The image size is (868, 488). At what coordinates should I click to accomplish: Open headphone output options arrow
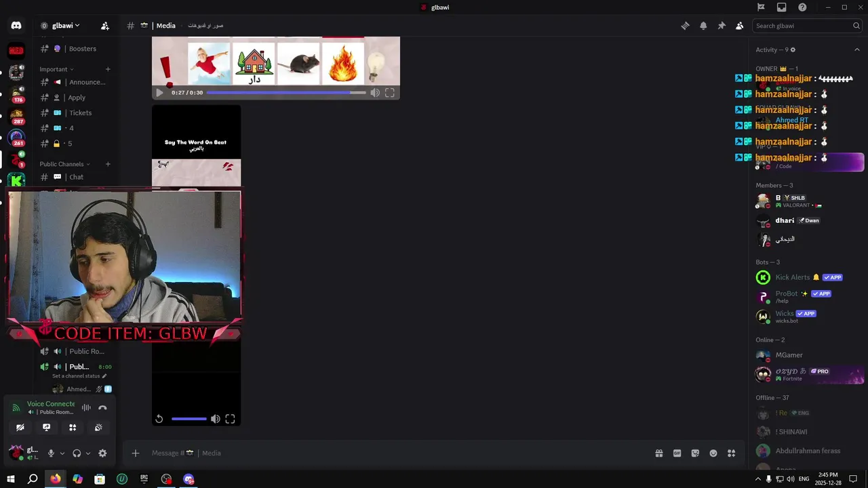(x=88, y=453)
